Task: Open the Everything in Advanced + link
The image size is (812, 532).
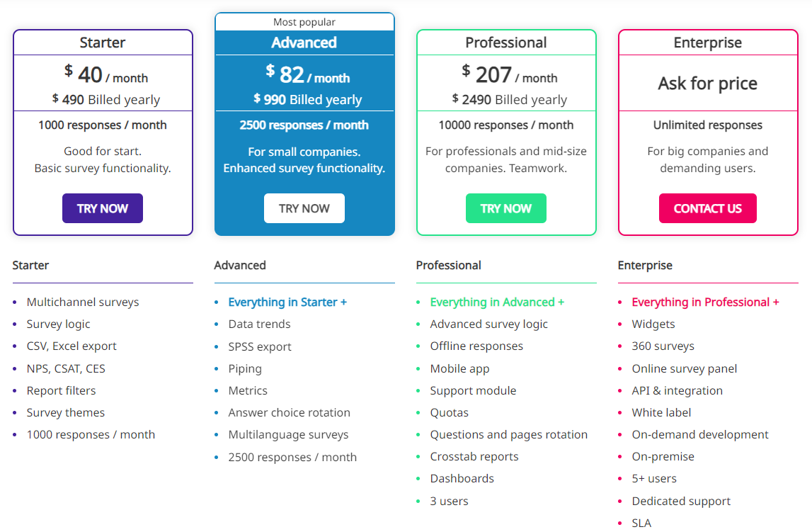Action: [x=497, y=302]
